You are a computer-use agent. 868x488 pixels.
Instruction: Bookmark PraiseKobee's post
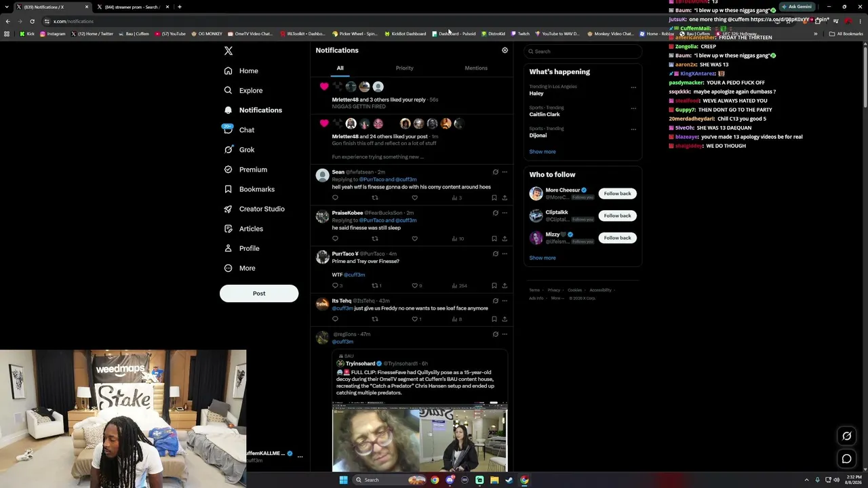[x=494, y=239]
